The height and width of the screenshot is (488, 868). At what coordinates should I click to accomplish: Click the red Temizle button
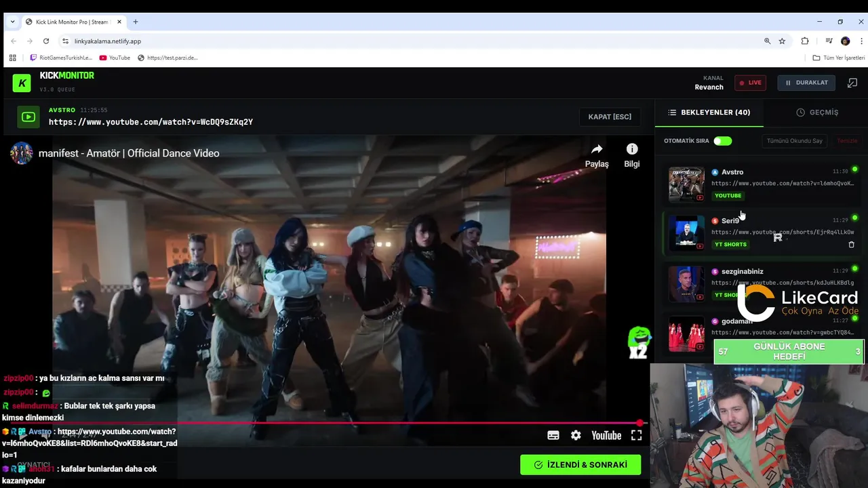coord(847,141)
